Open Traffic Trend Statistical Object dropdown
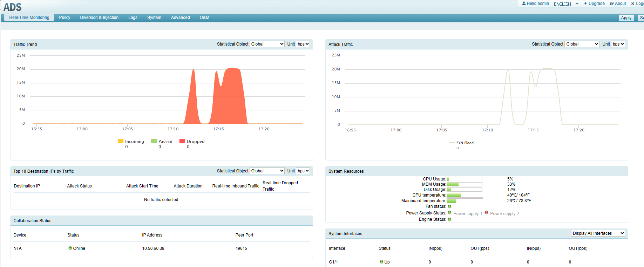Viewport: 644px width, 267px height. [267, 44]
